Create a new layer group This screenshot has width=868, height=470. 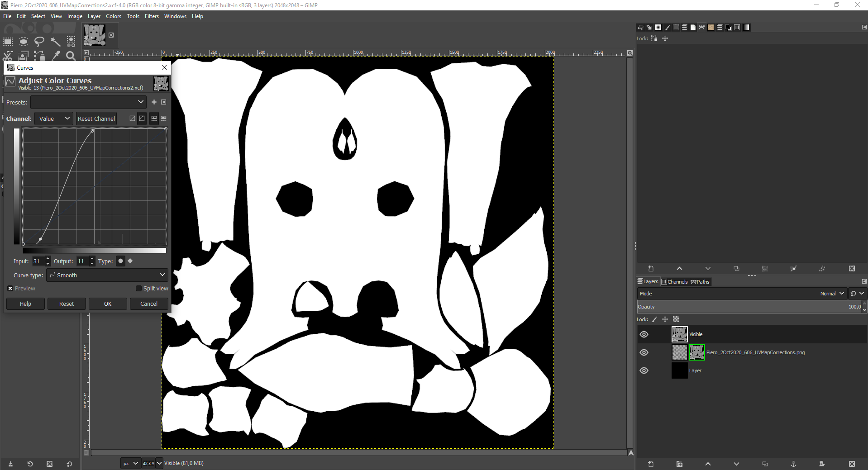(x=679, y=464)
